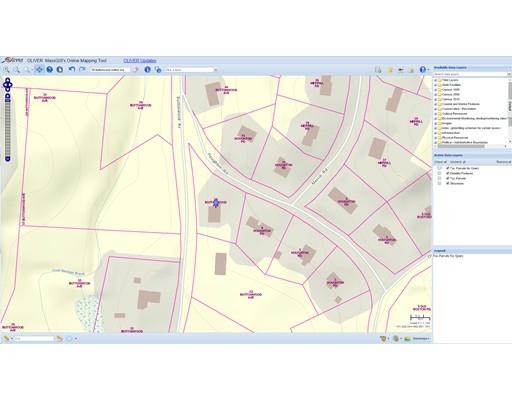512x400 pixels.
Task: Toggle the Tax Parcels layer checkbox
Action: (x=448, y=178)
